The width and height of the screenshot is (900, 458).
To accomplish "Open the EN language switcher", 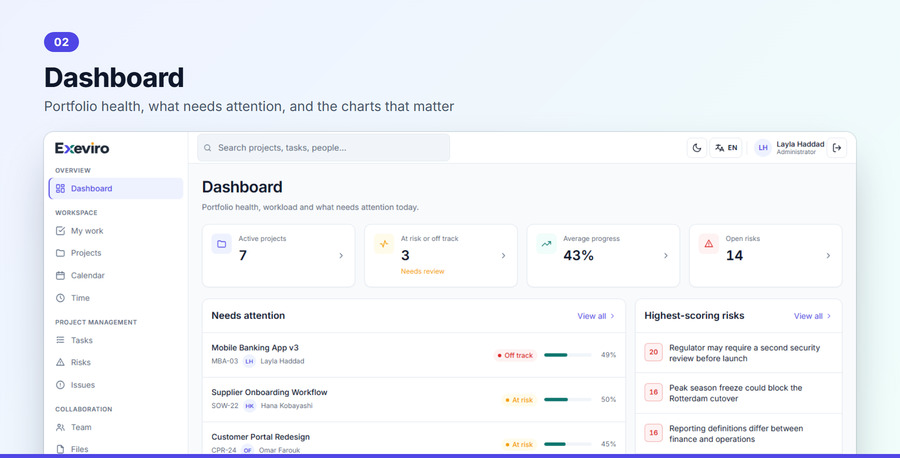I will tap(726, 148).
